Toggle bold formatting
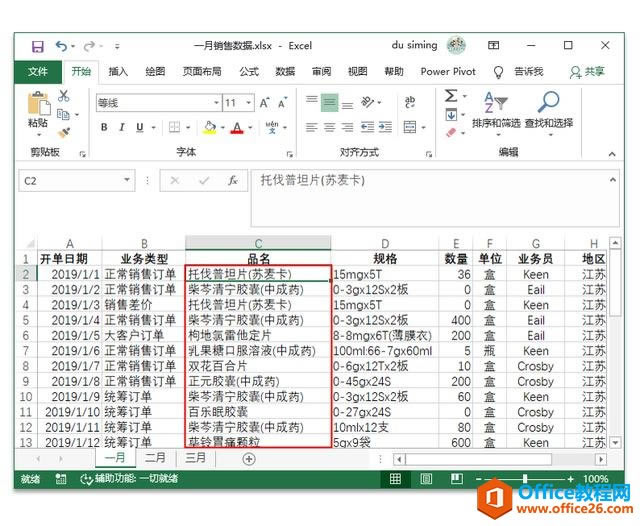This screenshot has width=640, height=526. (104, 127)
